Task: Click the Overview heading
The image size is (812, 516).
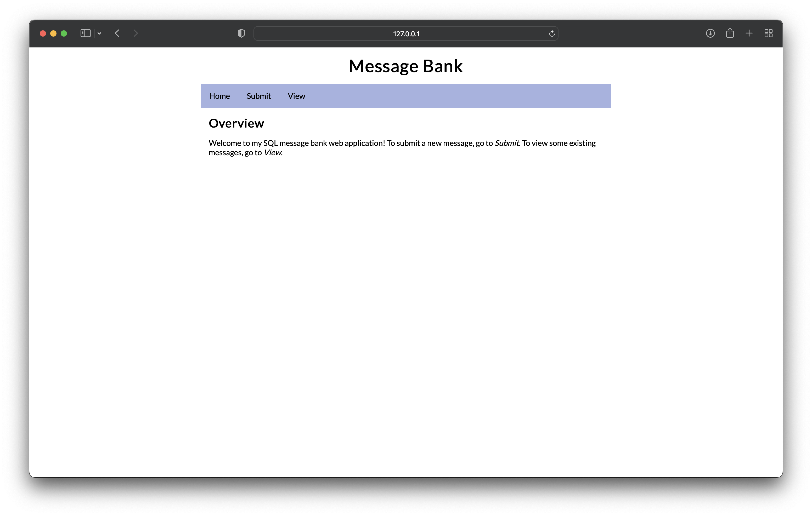Action: 236,123
